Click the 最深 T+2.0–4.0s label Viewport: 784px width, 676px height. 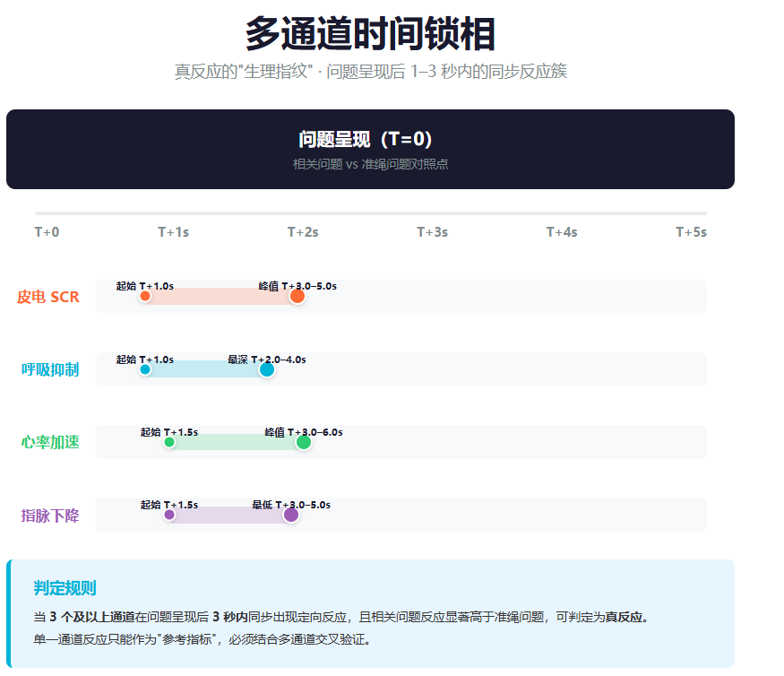point(267,360)
